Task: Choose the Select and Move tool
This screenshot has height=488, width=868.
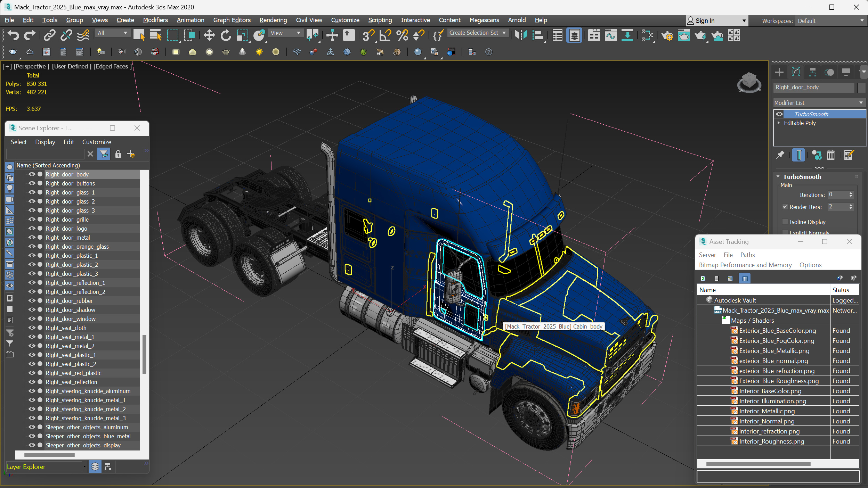Action: (x=209, y=35)
